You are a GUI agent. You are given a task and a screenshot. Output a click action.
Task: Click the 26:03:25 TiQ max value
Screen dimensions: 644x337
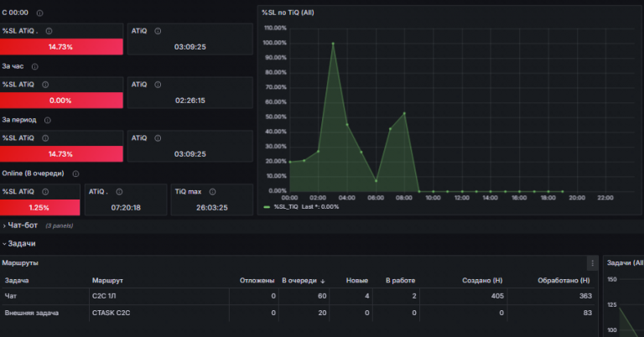point(212,208)
